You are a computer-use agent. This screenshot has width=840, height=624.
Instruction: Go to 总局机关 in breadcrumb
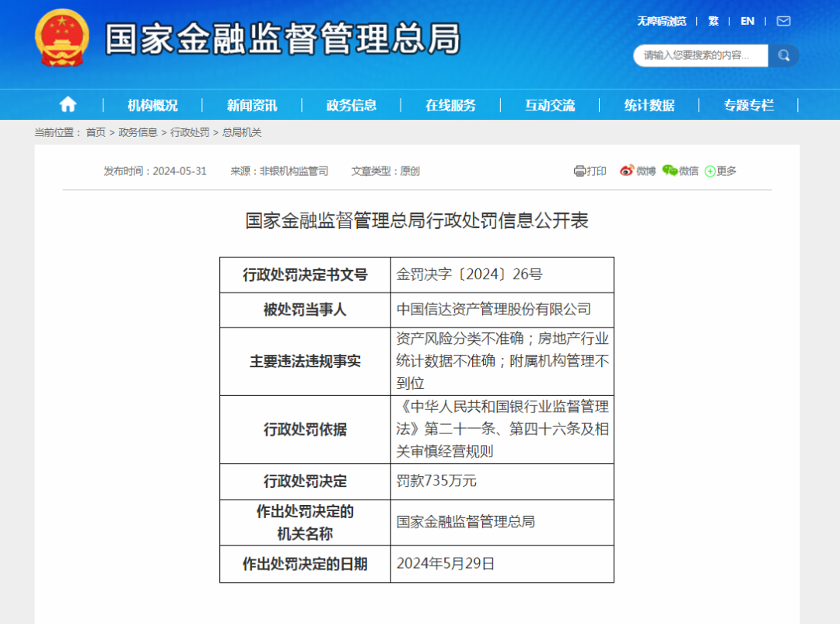tap(242, 132)
